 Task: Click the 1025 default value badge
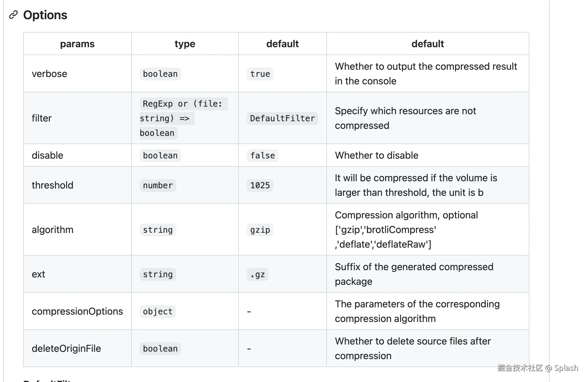[x=260, y=186]
